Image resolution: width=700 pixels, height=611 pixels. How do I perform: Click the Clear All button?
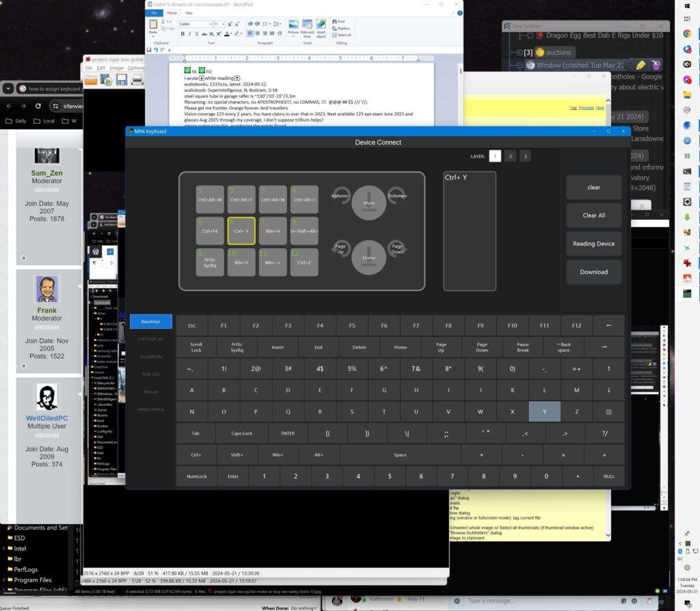pyautogui.click(x=593, y=215)
